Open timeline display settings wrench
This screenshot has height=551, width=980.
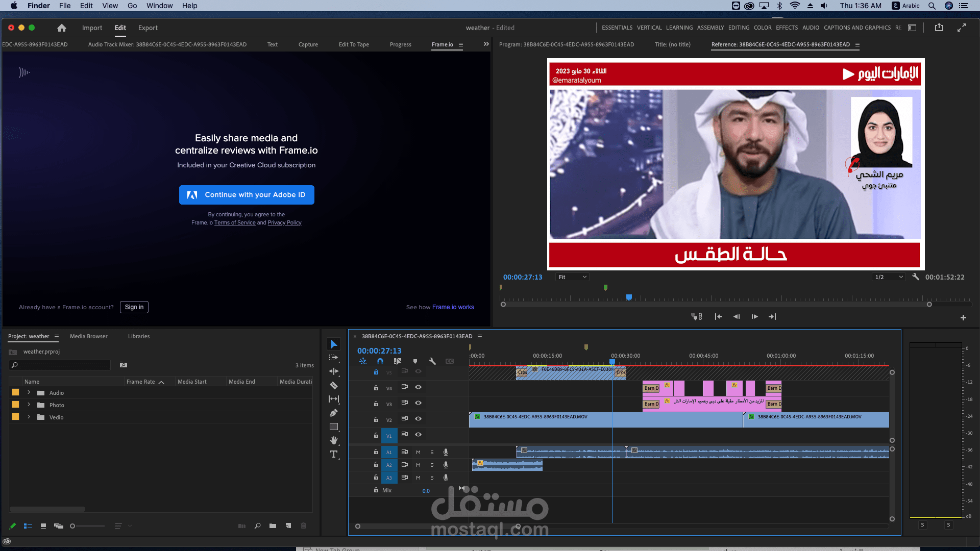pos(432,361)
